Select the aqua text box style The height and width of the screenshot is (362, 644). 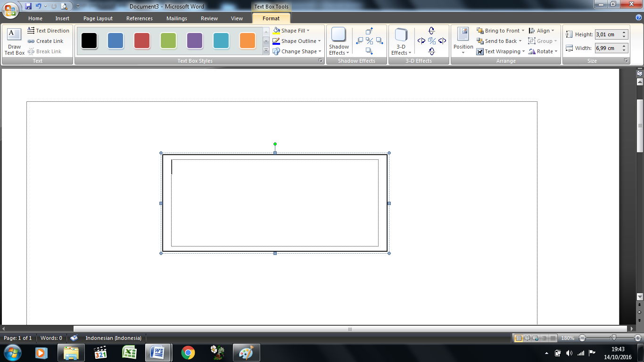(x=221, y=41)
